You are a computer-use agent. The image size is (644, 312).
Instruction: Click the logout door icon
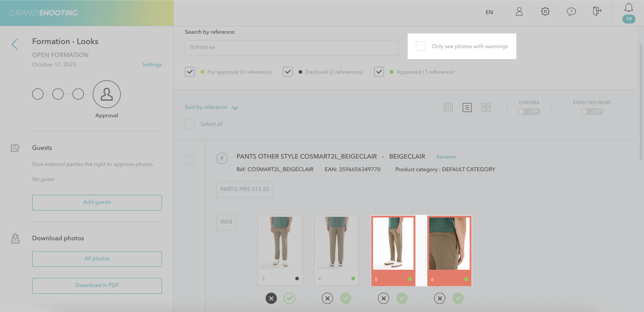tap(597, 12)
